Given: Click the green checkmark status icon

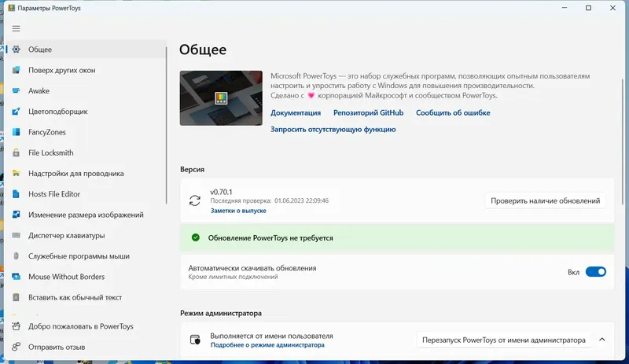Looking at the screenshot, I should coord(195,237).
